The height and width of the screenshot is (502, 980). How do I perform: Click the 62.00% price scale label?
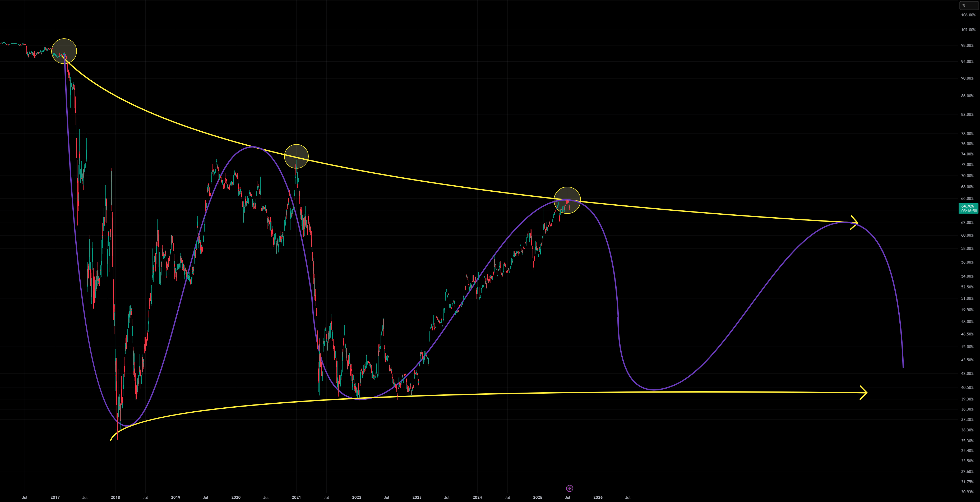[x=967, y=223]
